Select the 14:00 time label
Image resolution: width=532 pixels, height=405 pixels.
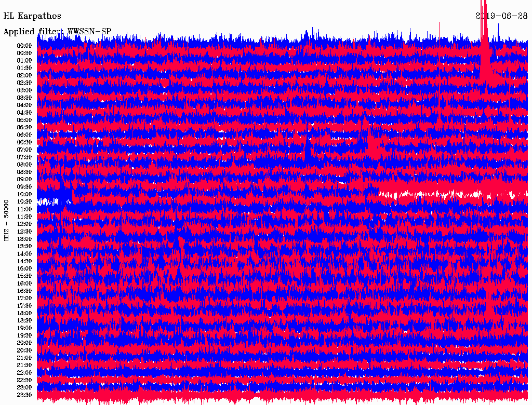pos(24,254)
